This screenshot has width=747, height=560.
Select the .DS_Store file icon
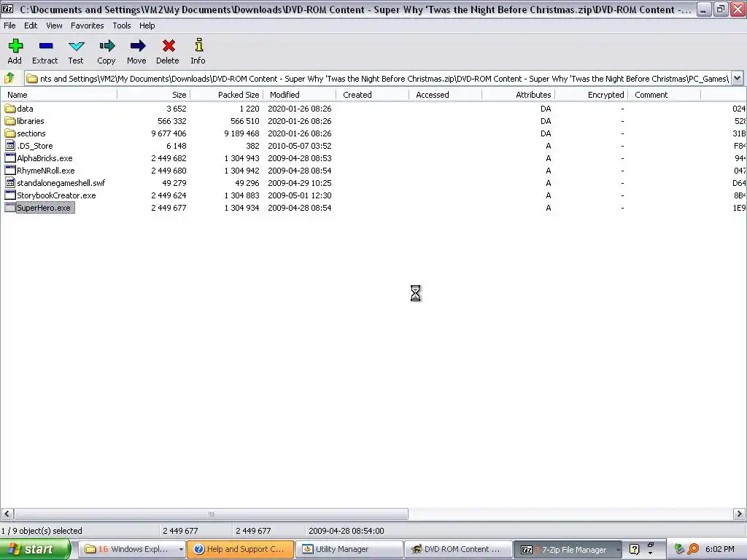pyautogui.click(x=10, y=146)
